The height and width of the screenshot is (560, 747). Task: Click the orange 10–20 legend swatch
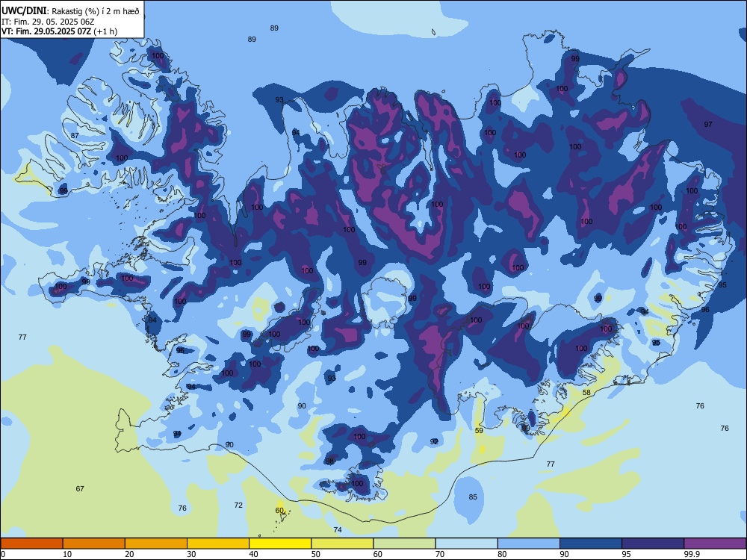point(94,544)
